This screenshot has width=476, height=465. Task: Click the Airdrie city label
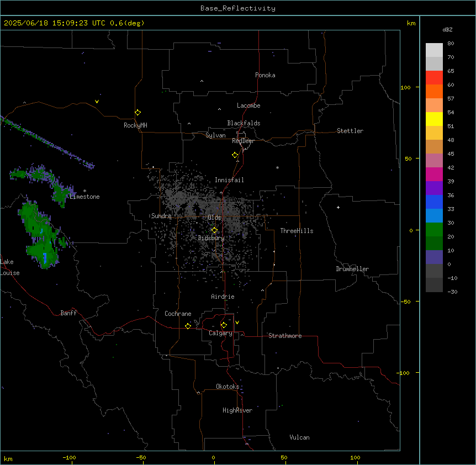(x=223, y=297)
